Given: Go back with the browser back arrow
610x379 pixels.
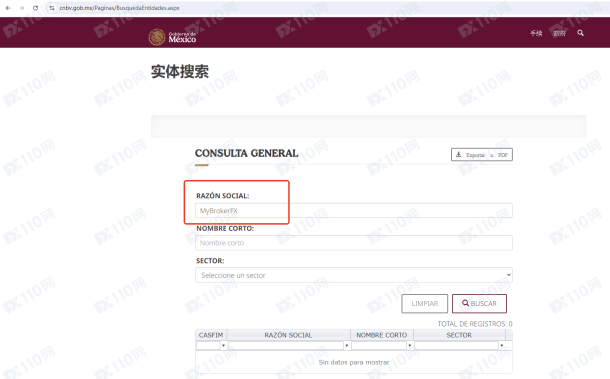Looking at the screenshot, I should [8, 8].
